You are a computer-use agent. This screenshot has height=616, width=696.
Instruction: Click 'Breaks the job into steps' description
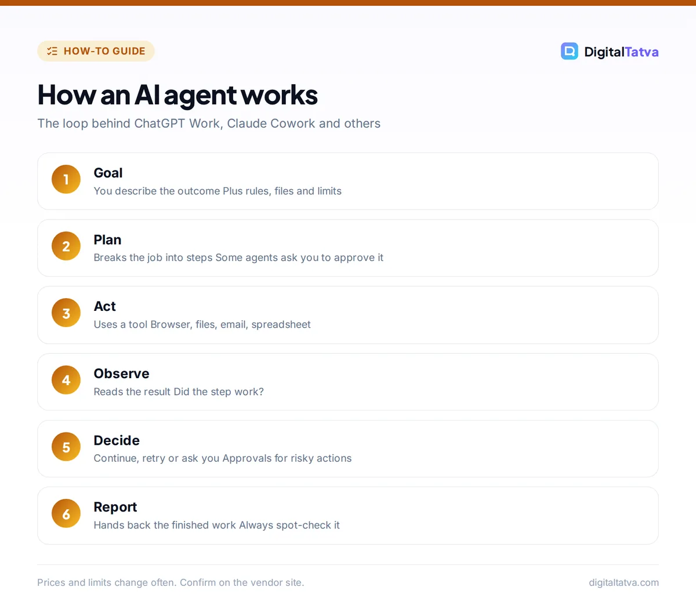238,258
